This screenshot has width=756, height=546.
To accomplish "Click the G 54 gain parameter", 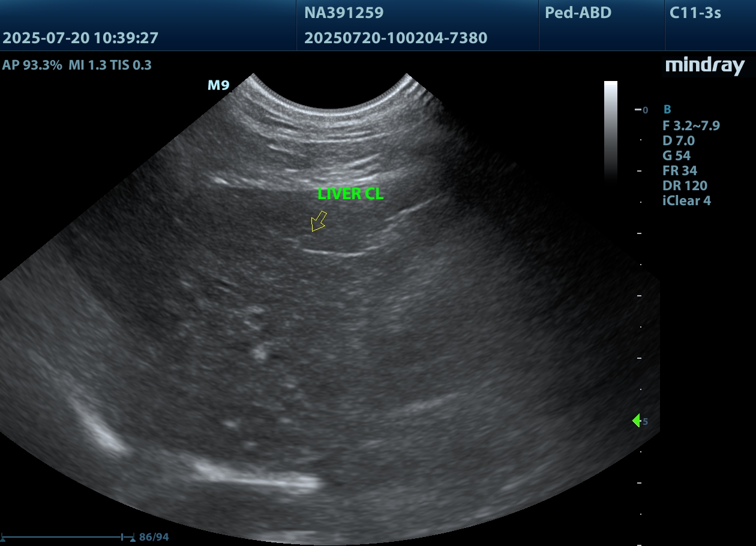I will pos(676,155).
